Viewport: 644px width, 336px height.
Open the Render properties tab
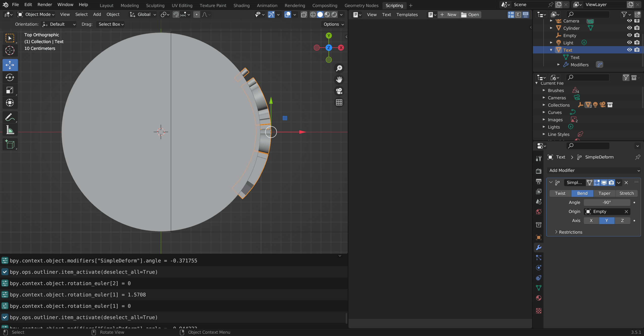pos(539,171)
